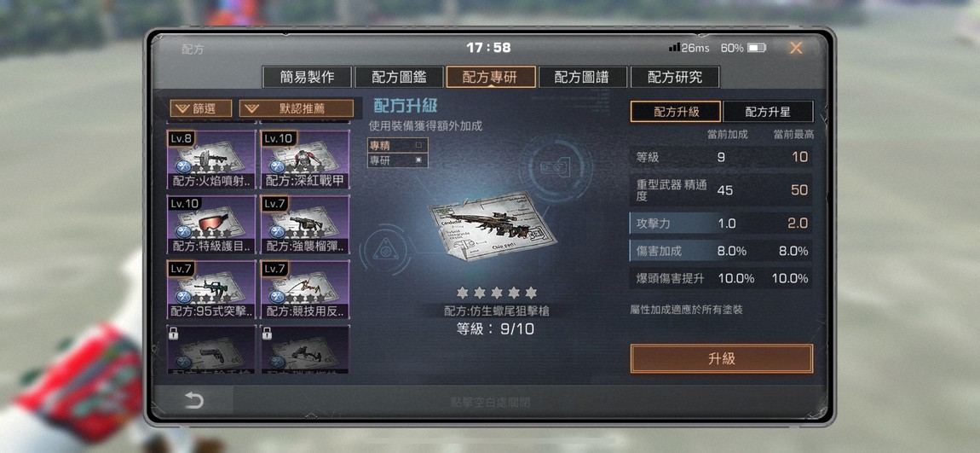Switch to 配方升星 mode
The height and width of the screenshot is (453, 980).
768,112
